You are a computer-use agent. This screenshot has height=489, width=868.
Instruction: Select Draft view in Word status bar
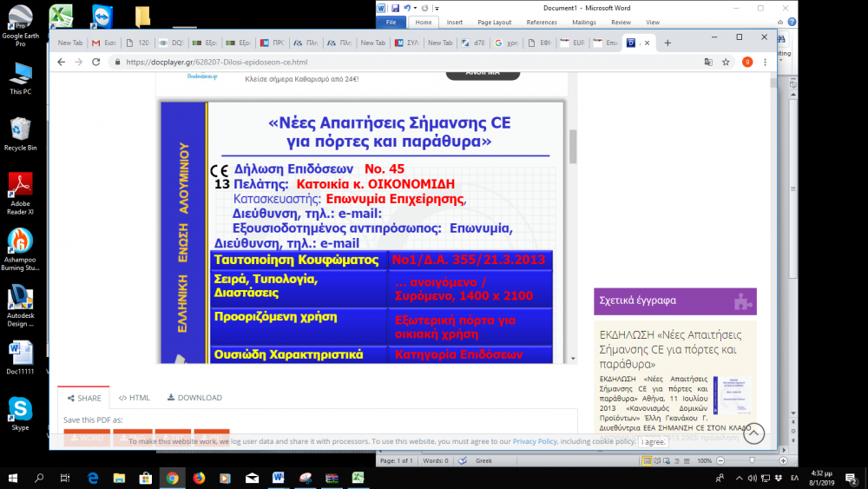point(687,460)
